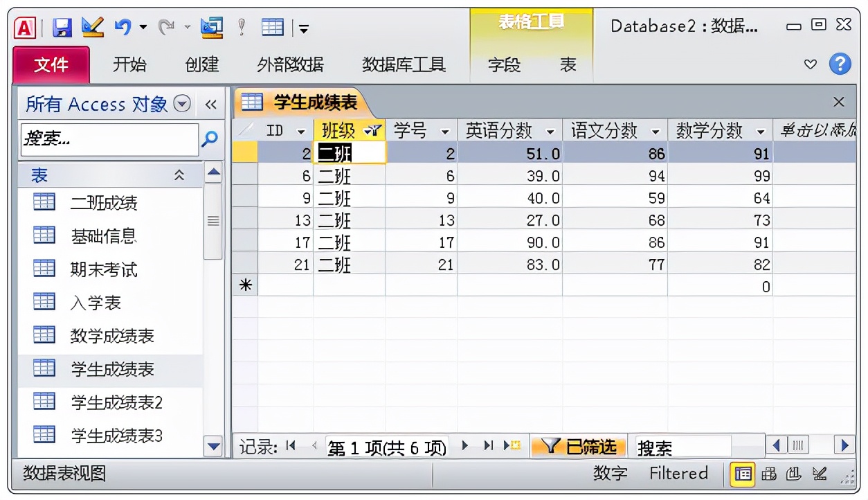This screenshot has height=500, width=868.
Task: Click the record navigation 搜索 search box
Action: pyautogui.click(x=682, y=447)
